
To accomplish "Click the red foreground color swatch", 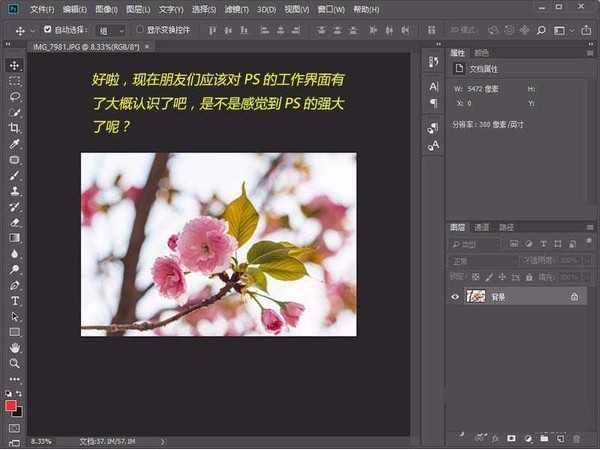I will [11, 405].
